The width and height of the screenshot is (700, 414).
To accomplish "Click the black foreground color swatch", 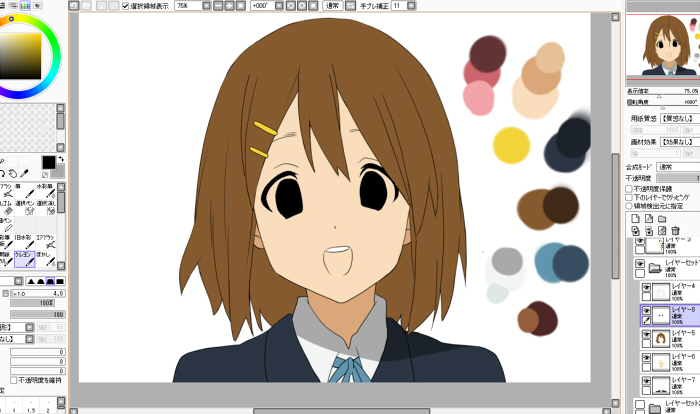I will pyautogui.click(x=49, y=162).
